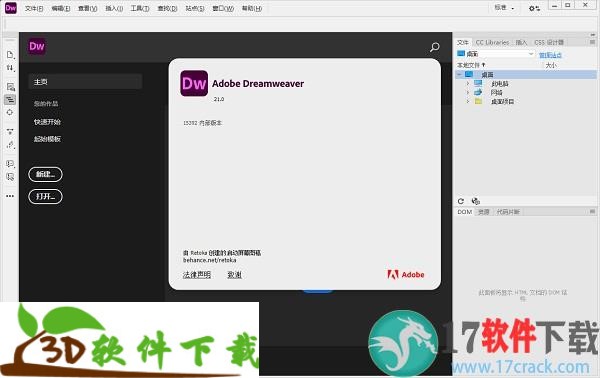
Task: Switch to the CC Libraries tab
Action: [x=492, y=42]
